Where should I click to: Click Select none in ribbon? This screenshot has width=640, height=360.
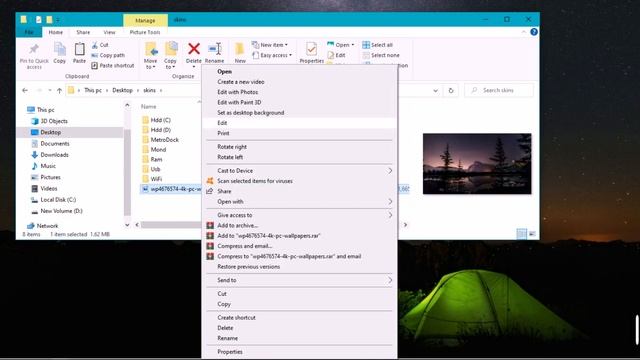pyautogui.click(x=381, y=55)
